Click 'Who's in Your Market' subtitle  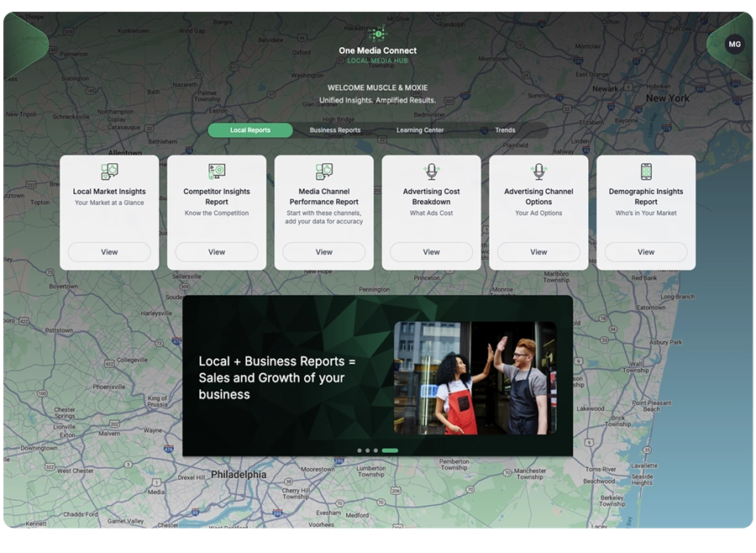646,213
